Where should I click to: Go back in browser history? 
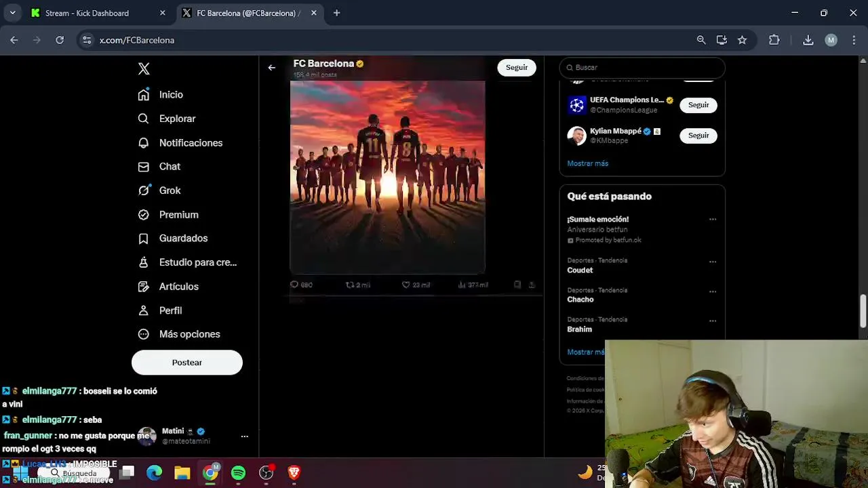(x=14, y=40)
